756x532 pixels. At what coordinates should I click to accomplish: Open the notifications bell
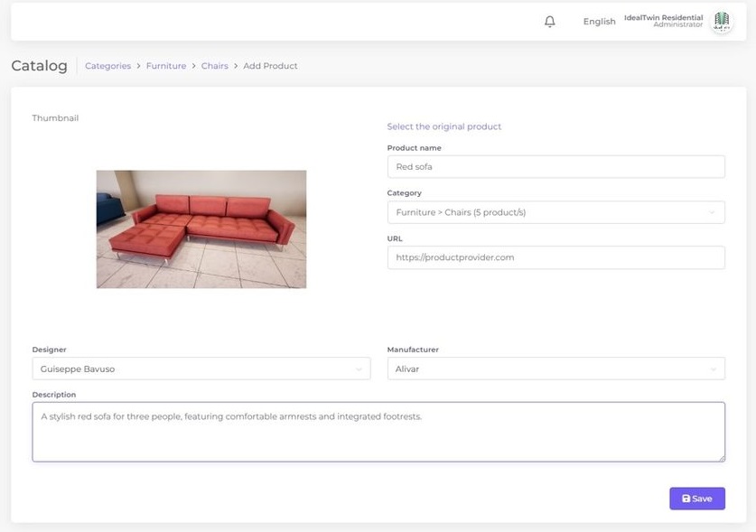(549, 22)
